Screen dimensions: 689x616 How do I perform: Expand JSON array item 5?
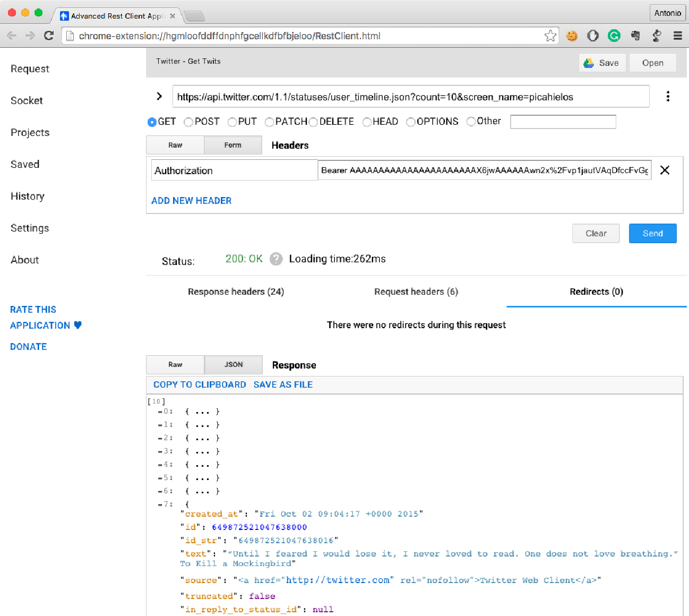tap(160, 478)
